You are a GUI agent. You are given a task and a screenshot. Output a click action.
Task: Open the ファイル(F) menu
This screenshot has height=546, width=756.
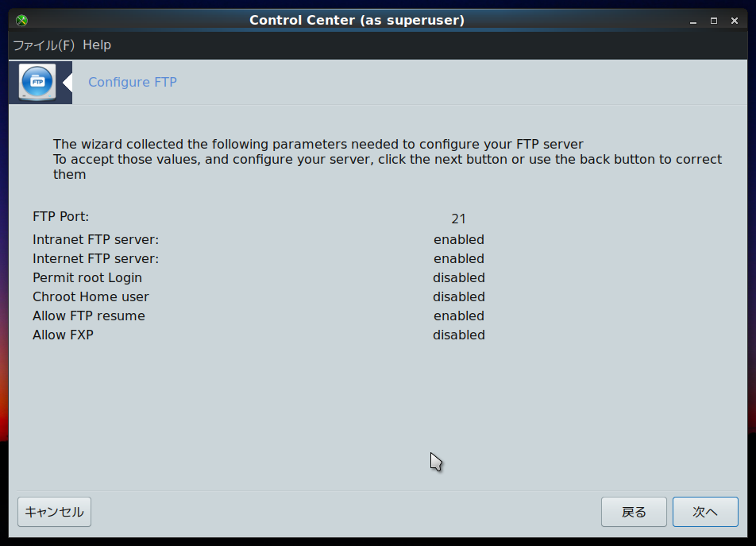click(x=44, y=45)
